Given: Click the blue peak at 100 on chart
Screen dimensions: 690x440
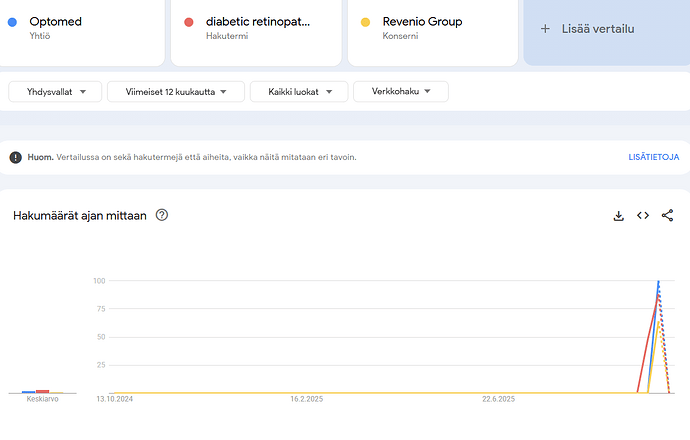Looking at the screenshot, I should [658, 282].
